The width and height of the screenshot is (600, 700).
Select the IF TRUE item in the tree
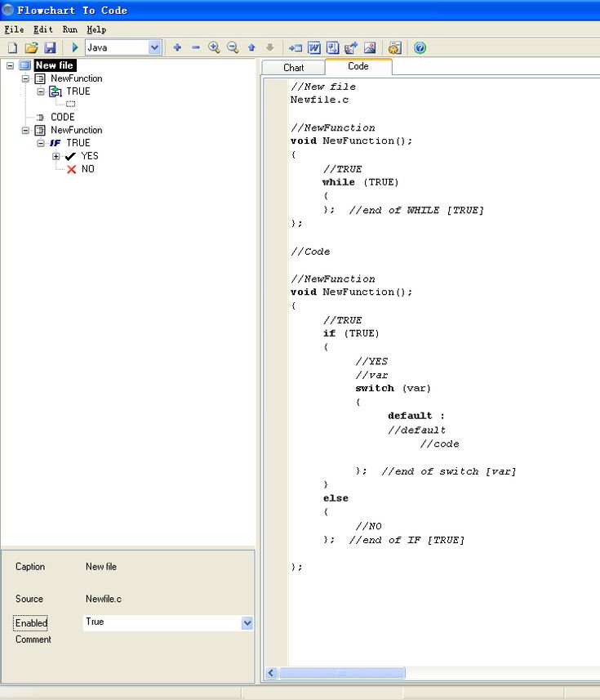pyautogui.click(x=78, y=143)
